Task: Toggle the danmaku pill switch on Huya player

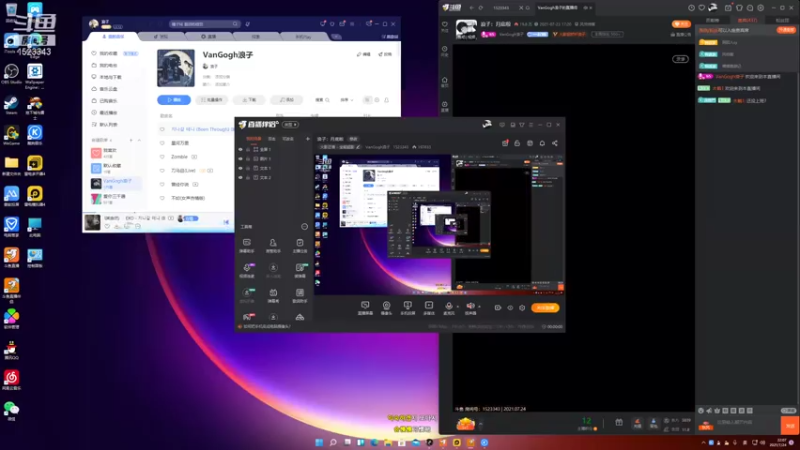Action: coord(680,59)
